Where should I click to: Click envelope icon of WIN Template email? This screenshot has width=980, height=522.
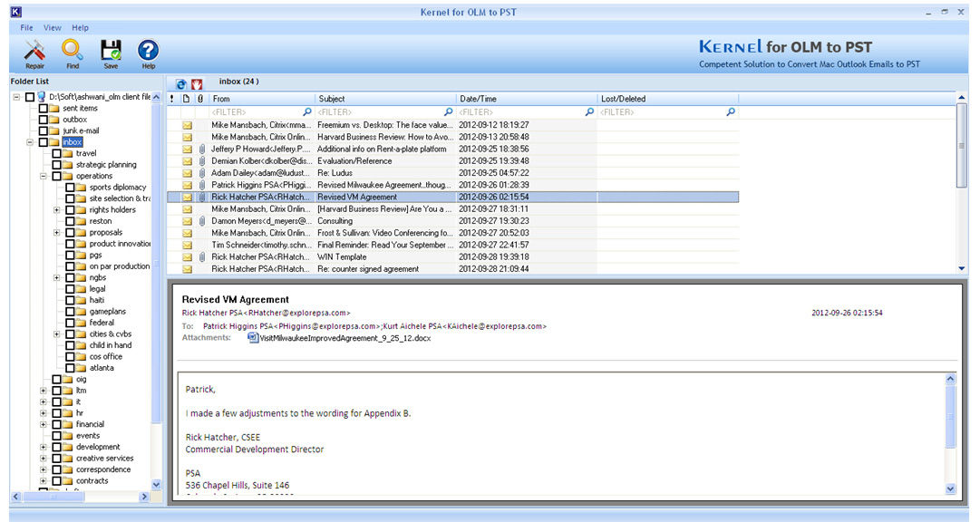187,257
